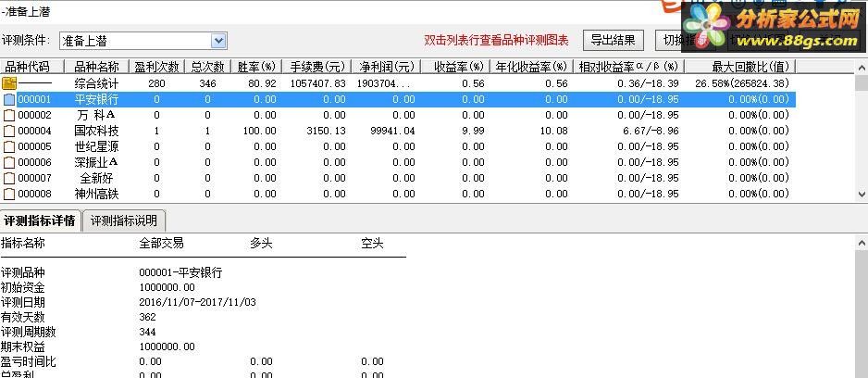Open the 评测条件 dropdown arrow
The image size is (868, 378).
coord(218,41)
